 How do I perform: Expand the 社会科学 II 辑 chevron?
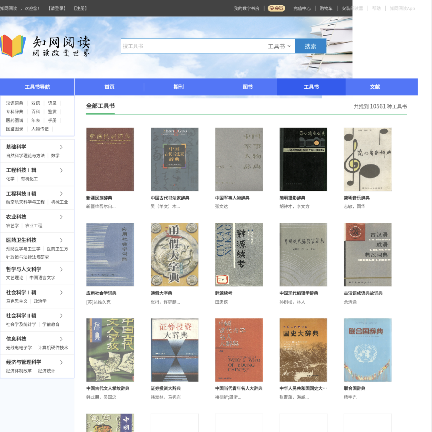click(61, 315)
